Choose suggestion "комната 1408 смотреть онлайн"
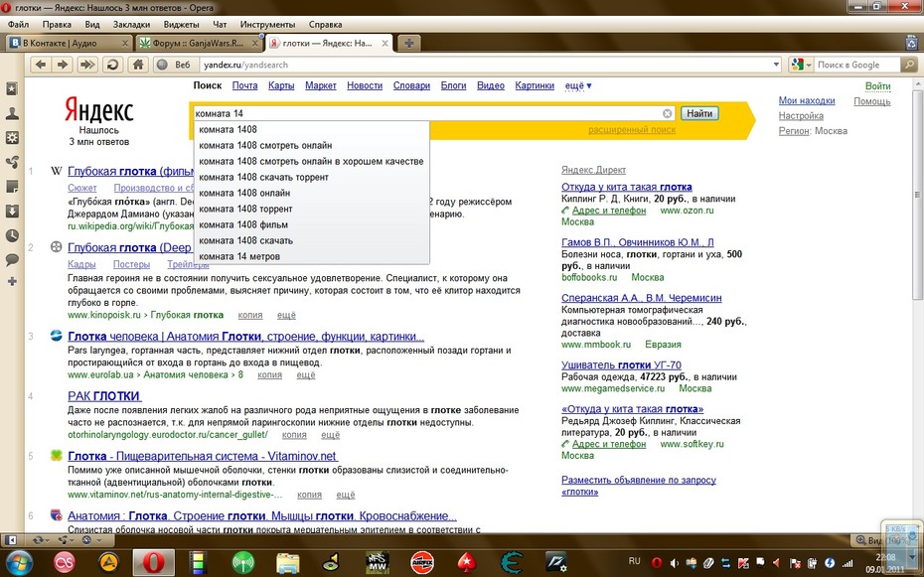 (x=311, y=145)
